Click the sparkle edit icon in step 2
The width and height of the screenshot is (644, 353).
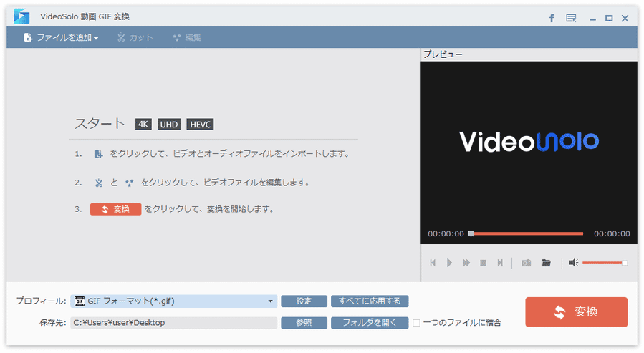coord(130,183)
